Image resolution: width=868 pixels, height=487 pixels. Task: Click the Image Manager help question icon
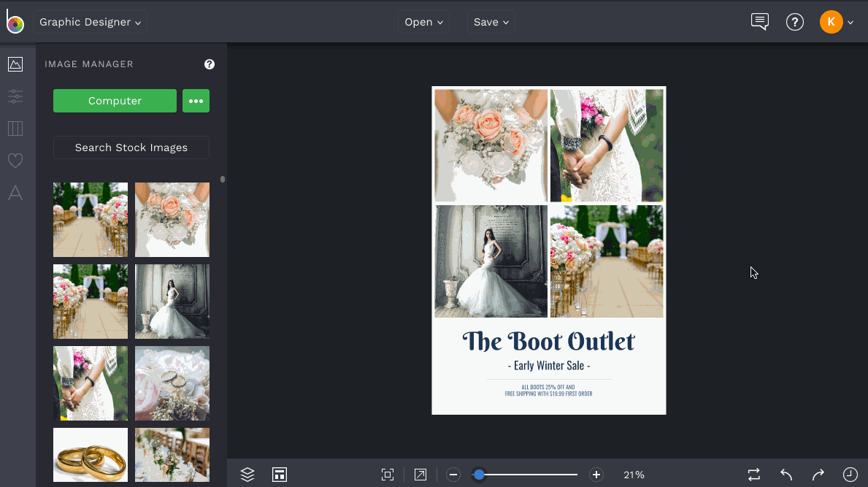[x=210, y=64]
